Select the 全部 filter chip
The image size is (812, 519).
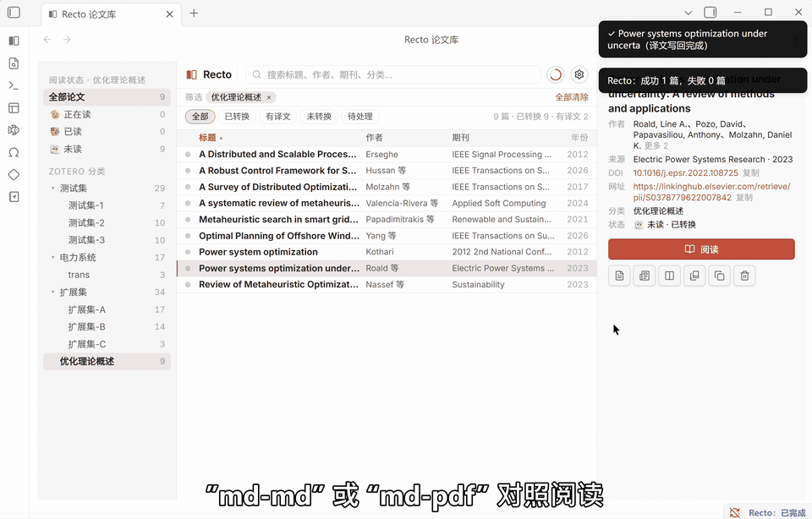[x=200, y=117]
